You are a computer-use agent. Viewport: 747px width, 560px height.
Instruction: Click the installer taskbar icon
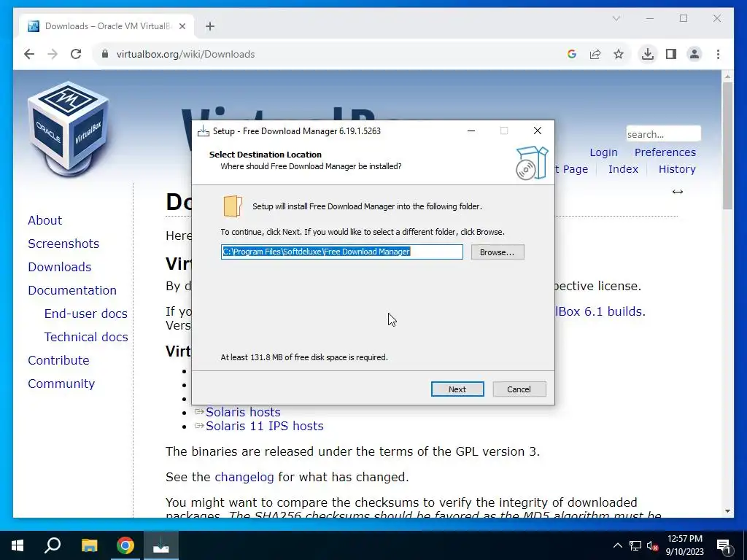(x=160, y=545)
